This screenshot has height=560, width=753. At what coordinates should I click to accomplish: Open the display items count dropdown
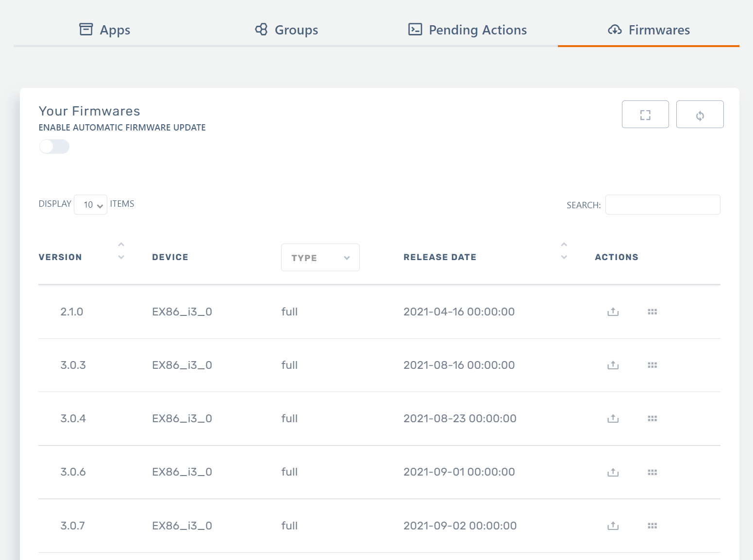coord(91,205)
